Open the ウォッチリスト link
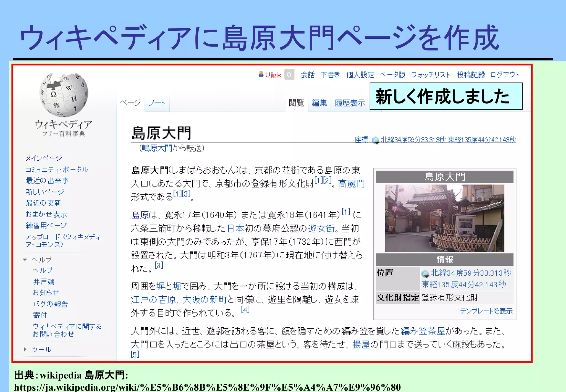Viewport: 566px width, 392px height. coord(431,75)
